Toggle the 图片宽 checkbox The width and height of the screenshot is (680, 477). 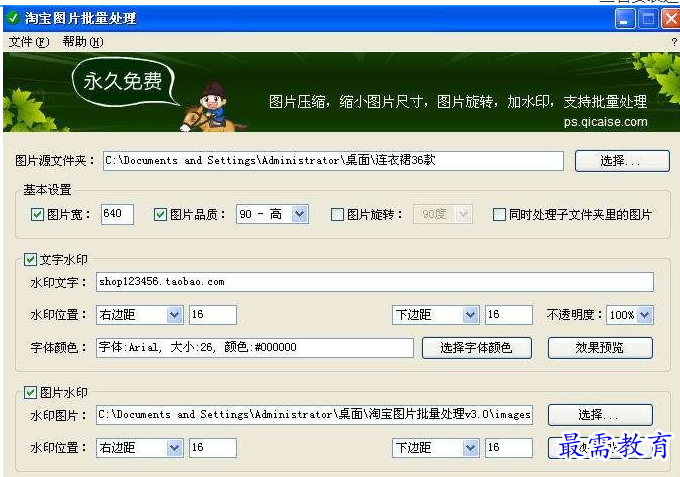click(x=37, y=215)
